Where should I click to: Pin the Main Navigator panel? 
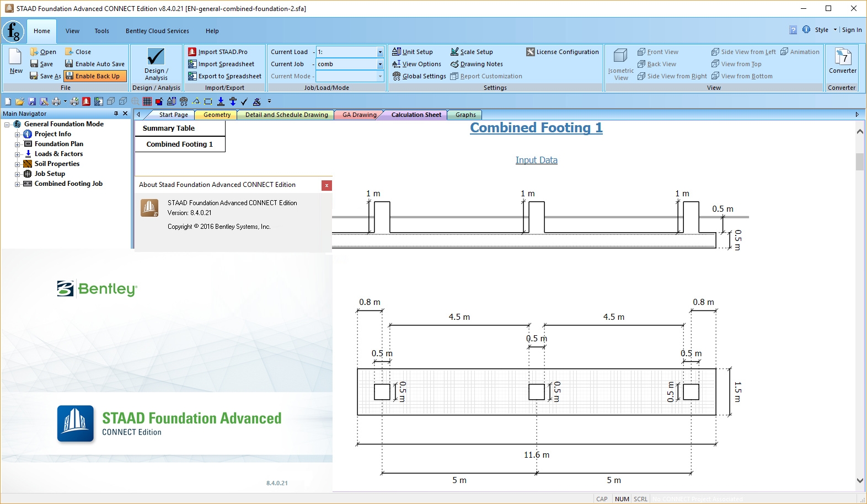tap(116, 114)
